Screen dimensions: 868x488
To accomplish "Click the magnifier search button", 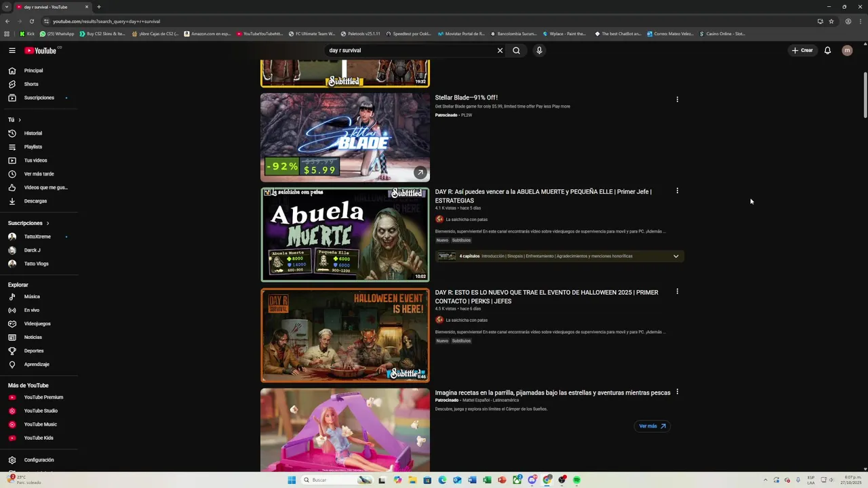I will pos(516,50).
